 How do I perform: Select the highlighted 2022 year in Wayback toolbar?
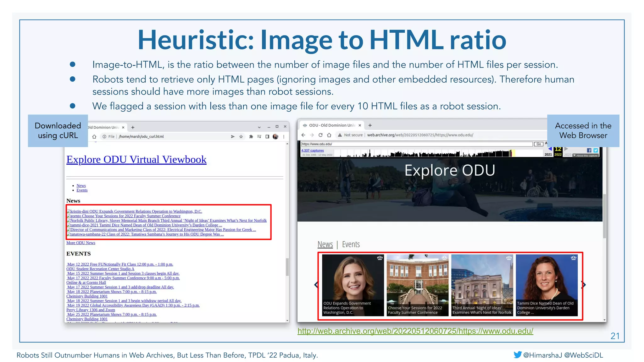558,155
